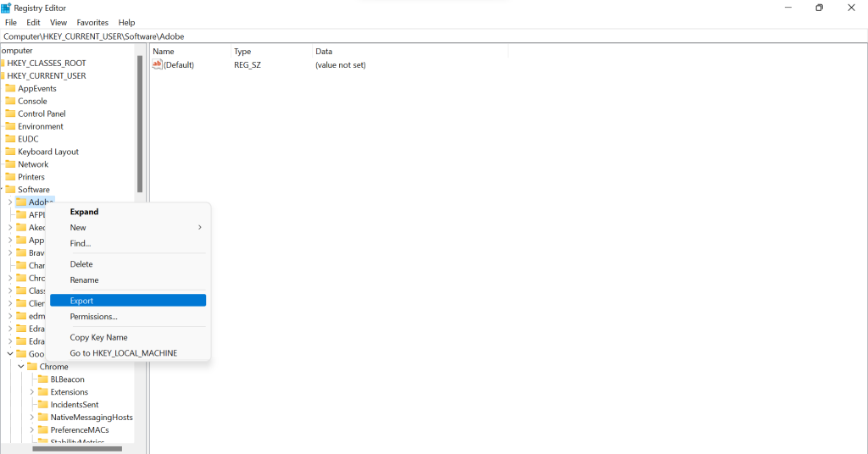Open the Help menu

127,23
